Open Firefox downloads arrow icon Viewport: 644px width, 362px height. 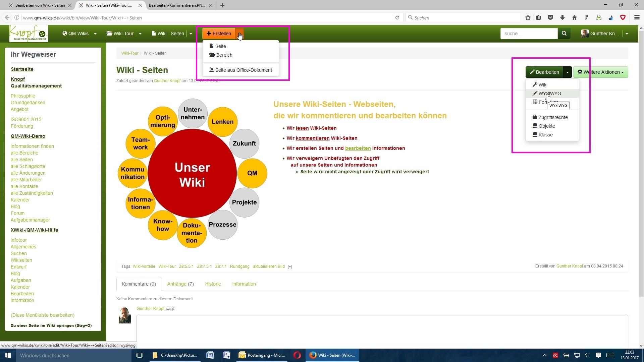click(562, 18)
